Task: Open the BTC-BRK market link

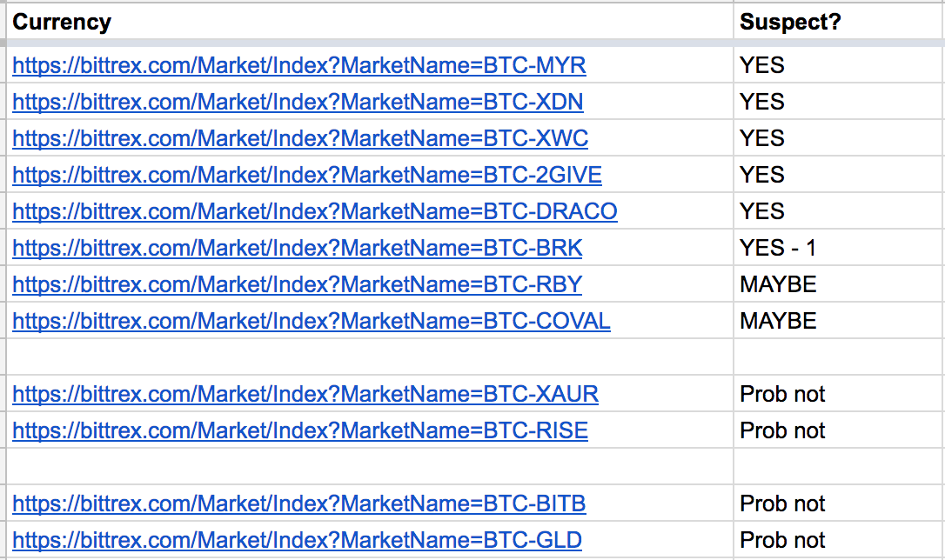Action: click(x=297, y=248)
